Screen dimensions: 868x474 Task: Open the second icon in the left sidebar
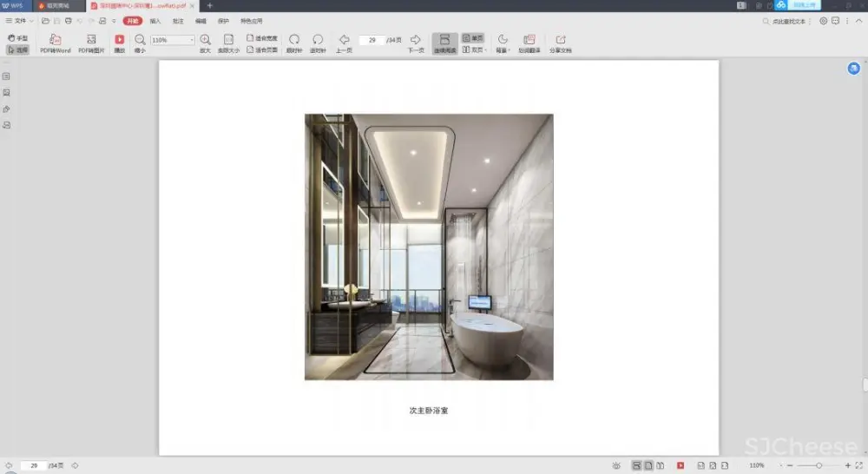click(x=7, y=93)
